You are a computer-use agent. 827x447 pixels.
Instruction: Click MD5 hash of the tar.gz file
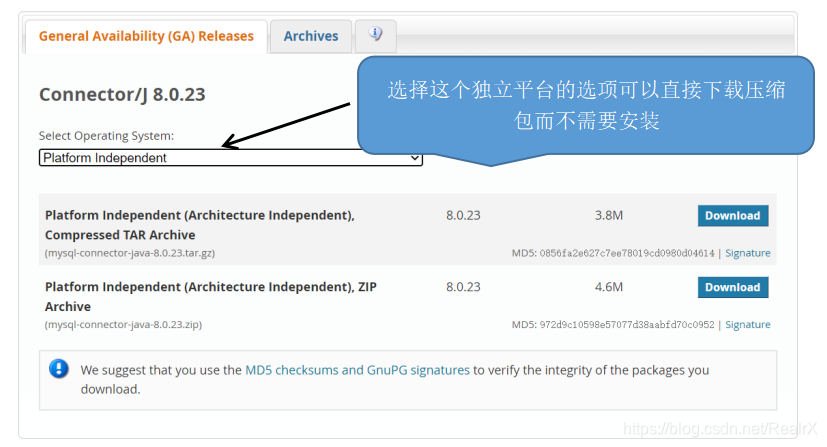[x=627, y=253]
